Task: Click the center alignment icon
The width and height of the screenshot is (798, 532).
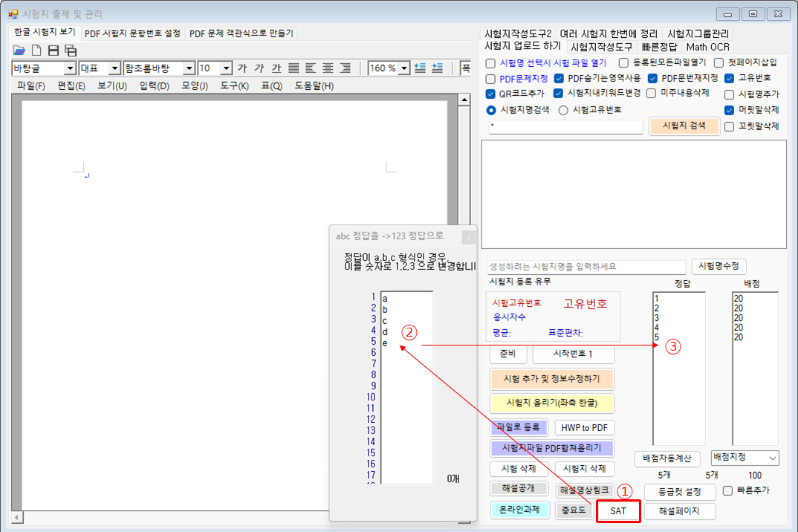Action: coord(328,68)
